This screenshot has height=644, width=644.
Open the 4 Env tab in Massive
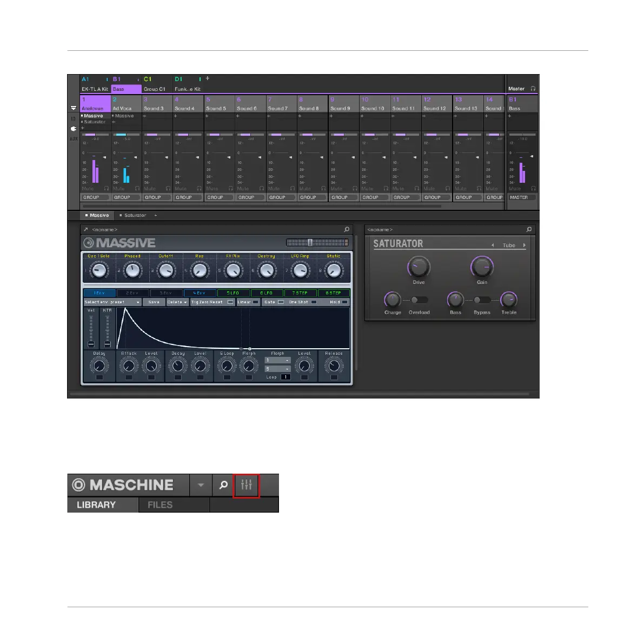[200, 293]
